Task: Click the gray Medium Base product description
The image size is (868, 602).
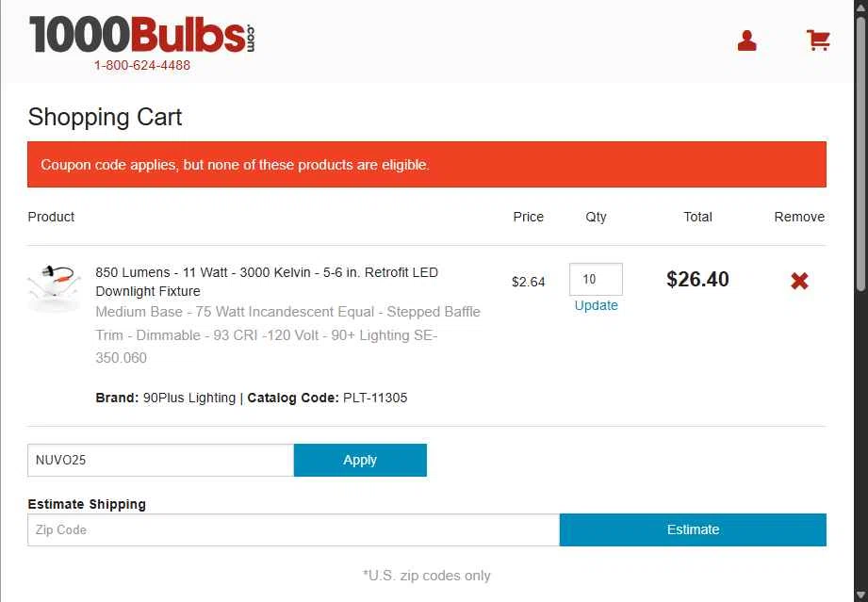Action: [287, 334]
